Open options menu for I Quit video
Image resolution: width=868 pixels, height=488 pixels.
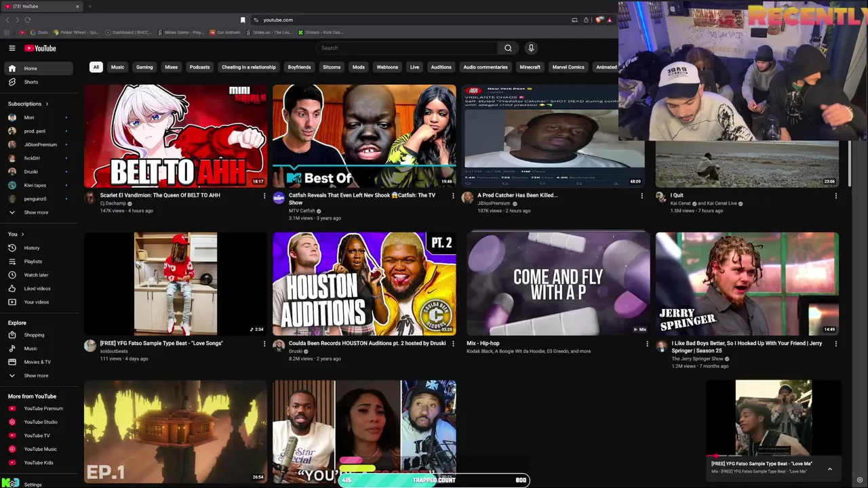(835, 196)
